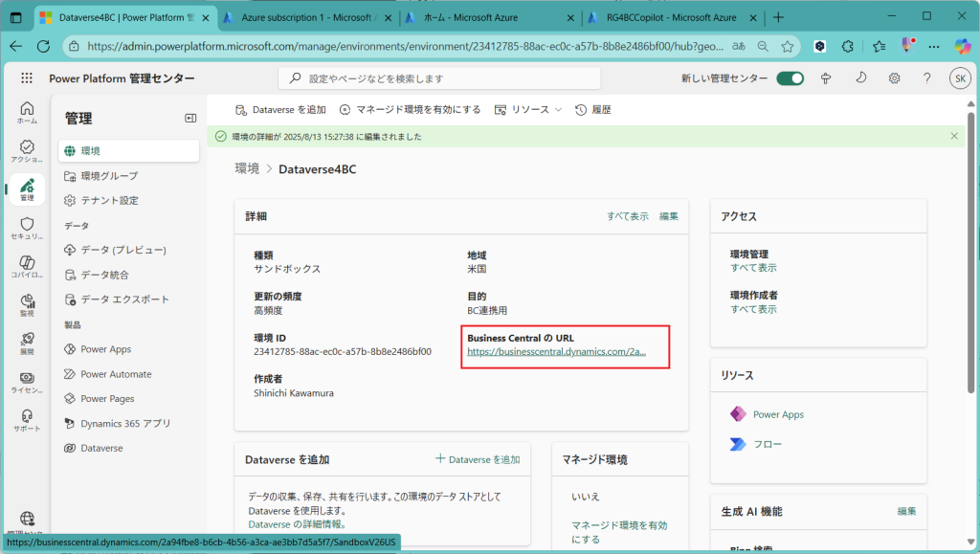Image resolution: width=980 pixels, height=554 pixels.
Task: Refresh the browser page
Action: tap(43, 46)
